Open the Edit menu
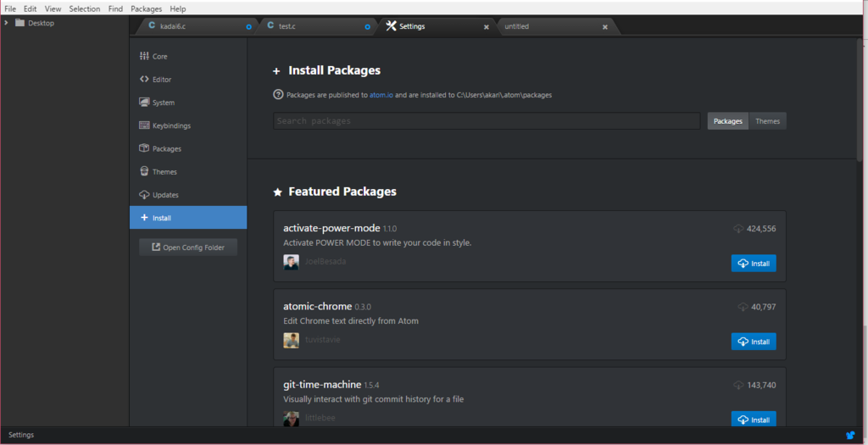This screenshot has width=868, height=445. (30, 8)
